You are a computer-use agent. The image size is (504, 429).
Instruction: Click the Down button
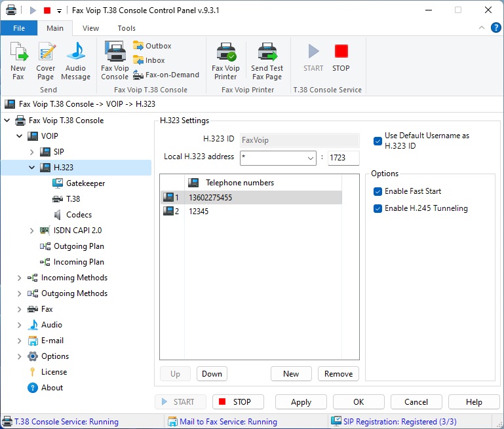point(212,374)
